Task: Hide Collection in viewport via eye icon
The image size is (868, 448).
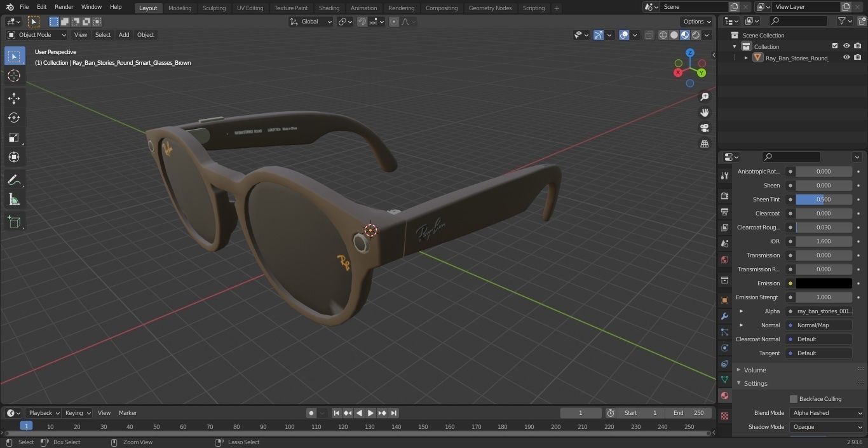Action: click(x=846, y=46)
